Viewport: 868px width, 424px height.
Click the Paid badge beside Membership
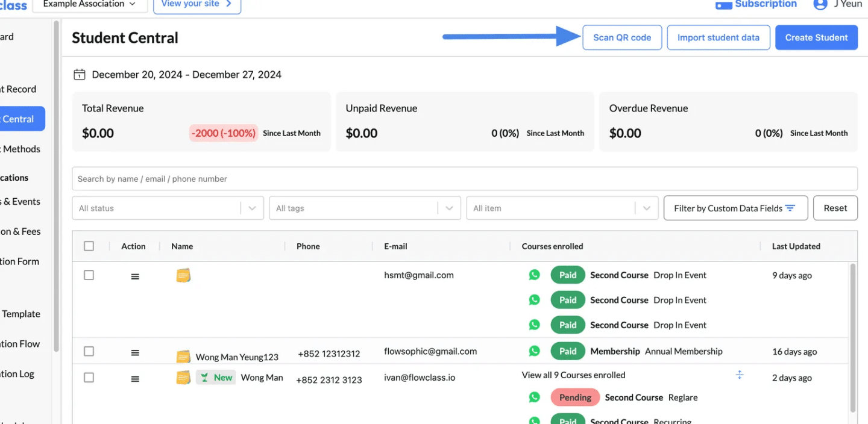pos(568,351)
